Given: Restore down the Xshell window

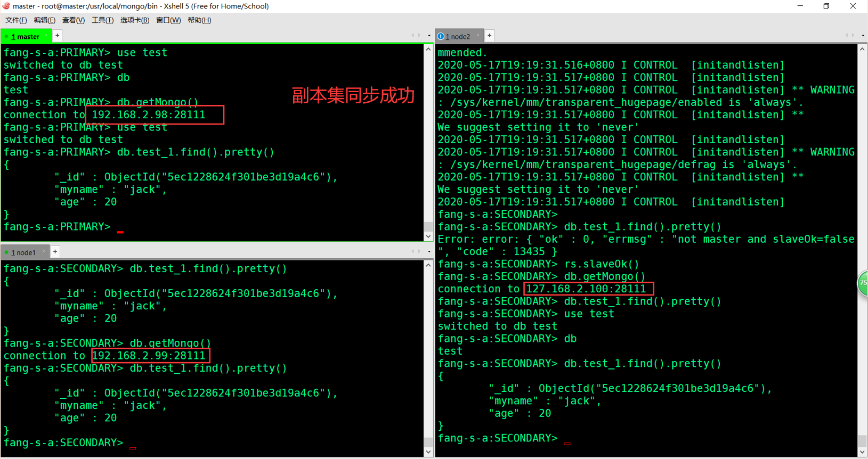Looking at the screenshot, I should [x=826, y=6].
